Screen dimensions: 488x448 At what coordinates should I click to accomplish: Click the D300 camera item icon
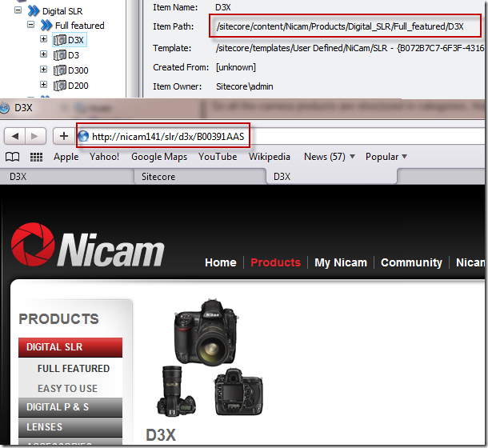pos(60,70)
